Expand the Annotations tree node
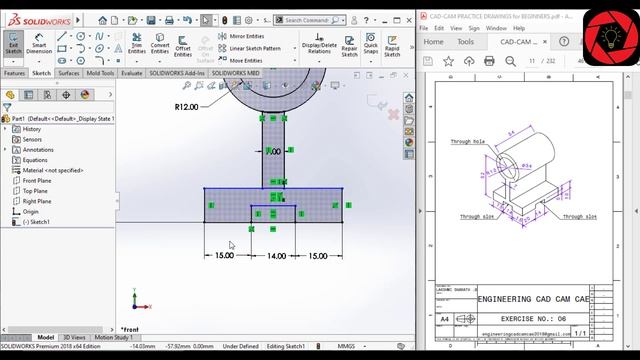The height and width of the screenshot is (360, 640). tap(5, 150)
